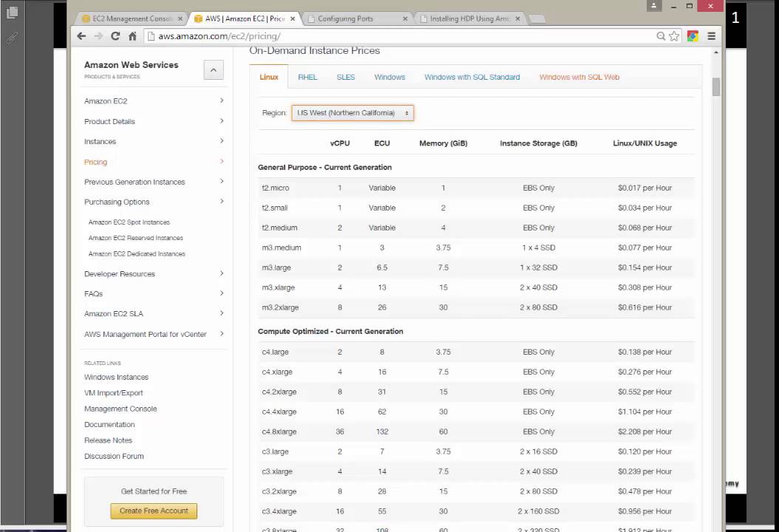Select the Windows pricing tab
Viewport: 779px width, 532px height.
[x=390, y=77]
